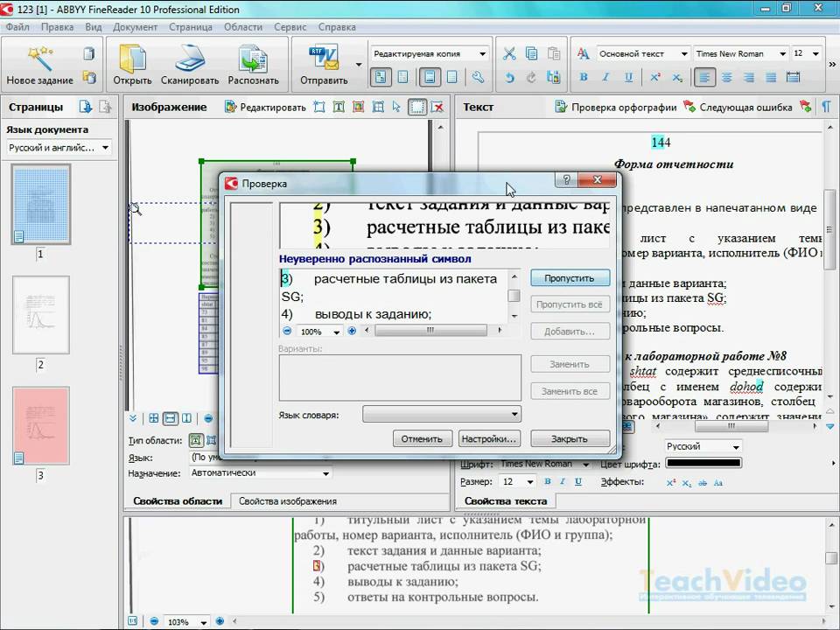Click the Отменить button
Screen dimensions: 840x630
coord(422,438)
